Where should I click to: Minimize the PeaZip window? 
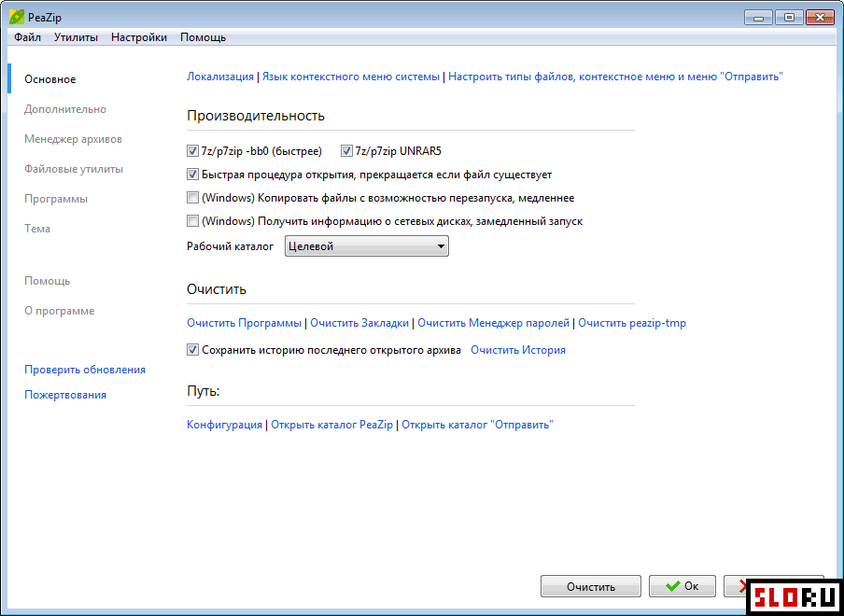759,19
